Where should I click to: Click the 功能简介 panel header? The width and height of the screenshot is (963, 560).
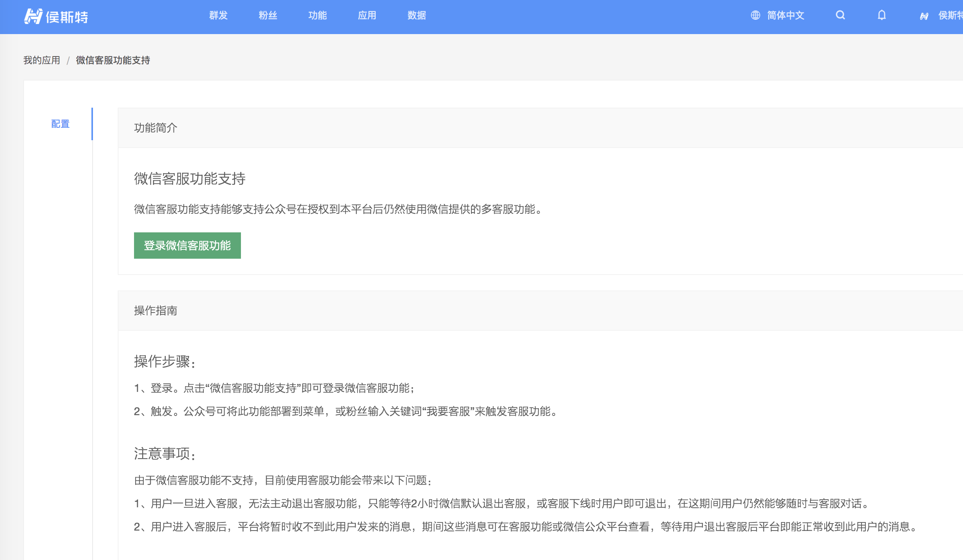coord(540,128)
